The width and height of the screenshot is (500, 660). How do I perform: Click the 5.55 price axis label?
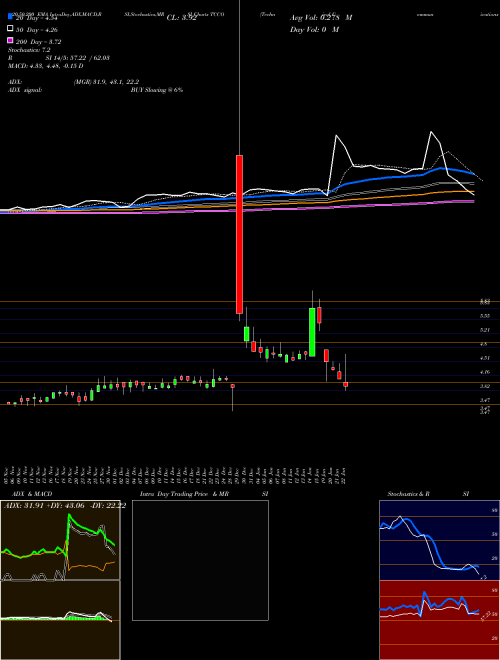pos(485,316)
